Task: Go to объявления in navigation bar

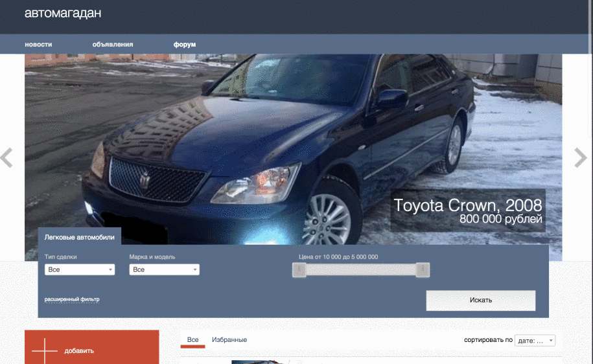Action: click(x=113, y=45)
